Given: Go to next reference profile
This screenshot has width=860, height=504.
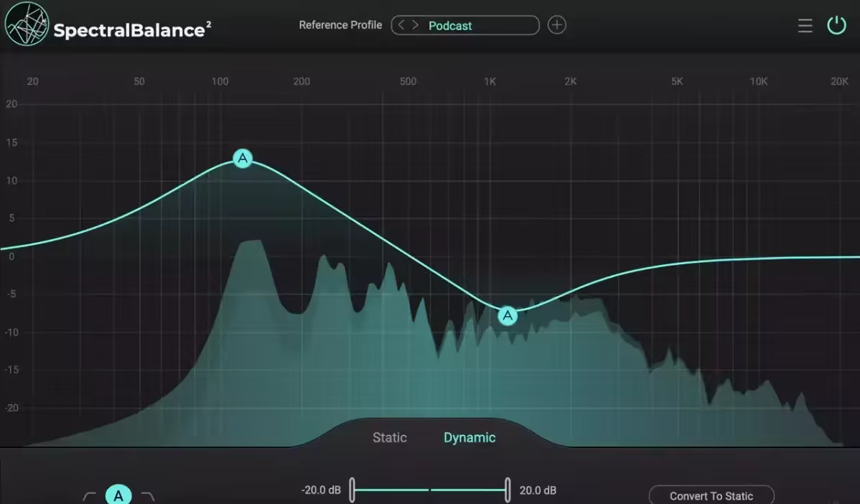Looking at the screenshot, I should tap(415, 25).
